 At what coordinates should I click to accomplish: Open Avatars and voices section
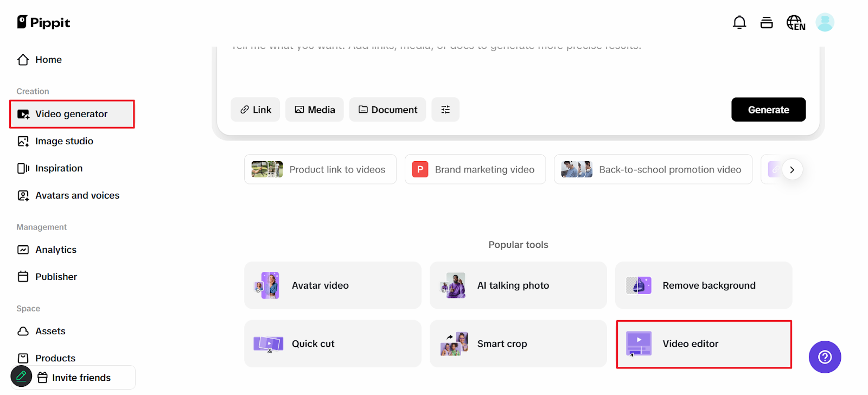[x=77, y=195]
